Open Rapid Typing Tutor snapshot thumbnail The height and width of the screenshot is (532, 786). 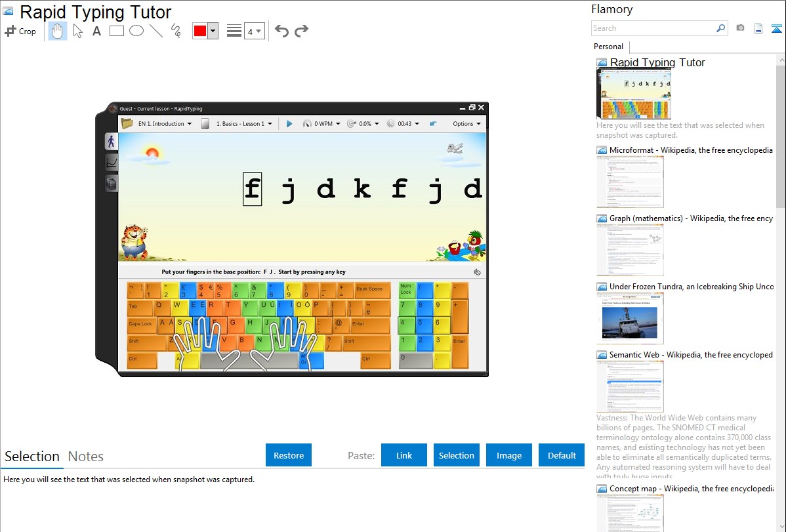coord(634,93)
